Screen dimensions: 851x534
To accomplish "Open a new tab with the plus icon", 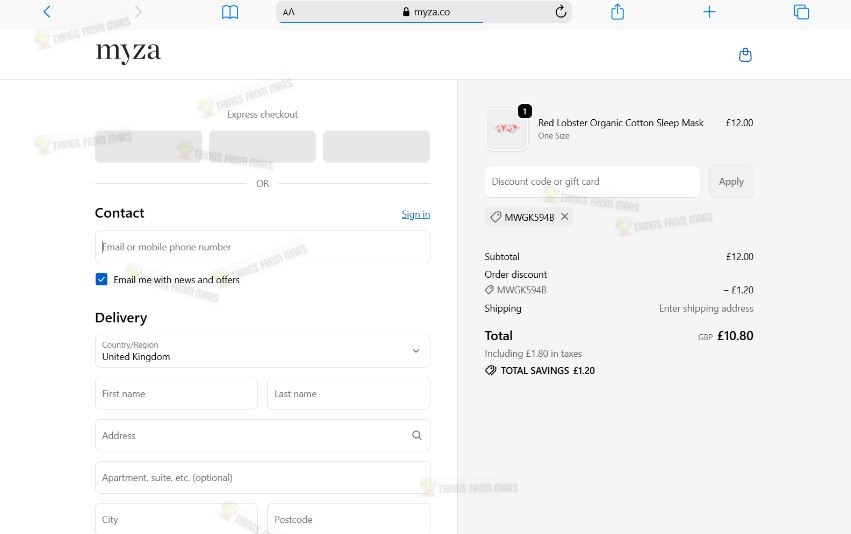I will coord(709,11).
